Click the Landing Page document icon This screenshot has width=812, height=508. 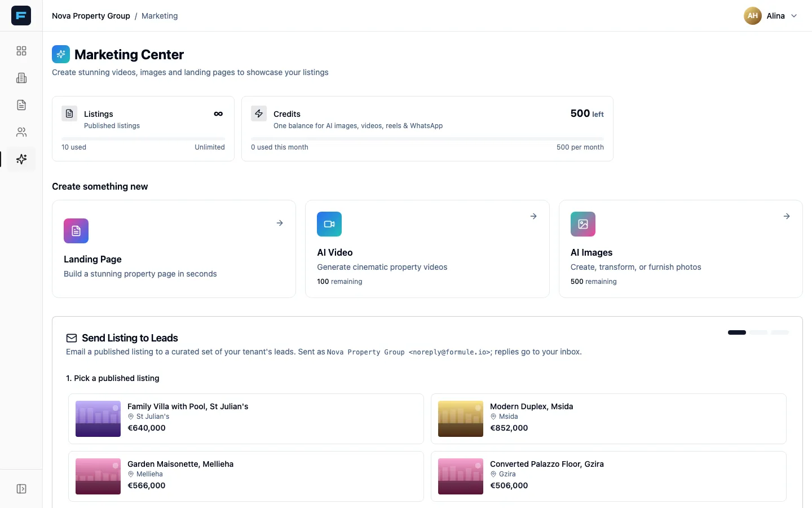coord(76,231)
